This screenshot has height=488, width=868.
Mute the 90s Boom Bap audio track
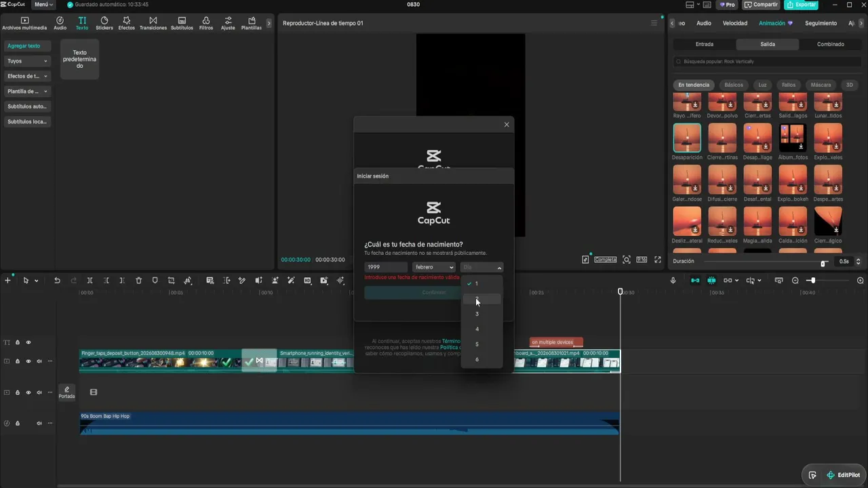pyautogui.click(x=39, y=424)
